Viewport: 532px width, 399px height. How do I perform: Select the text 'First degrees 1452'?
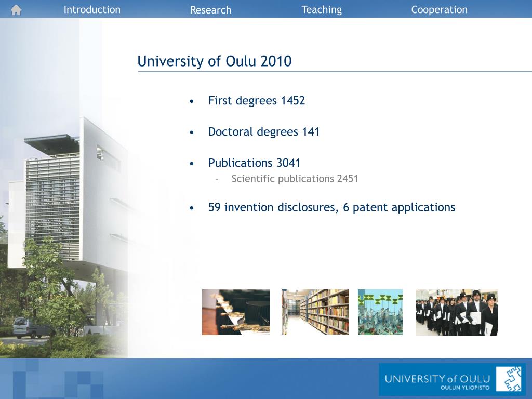[x=257, y=101]
